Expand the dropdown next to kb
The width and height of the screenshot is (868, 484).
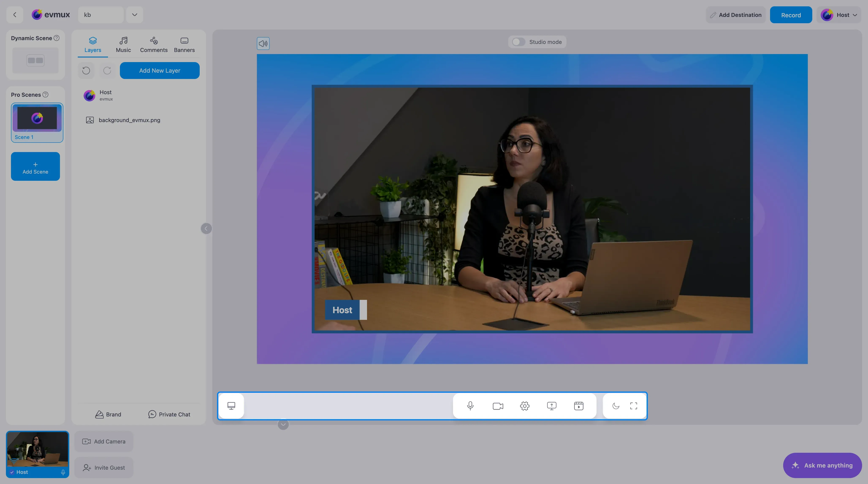(134, 15)
